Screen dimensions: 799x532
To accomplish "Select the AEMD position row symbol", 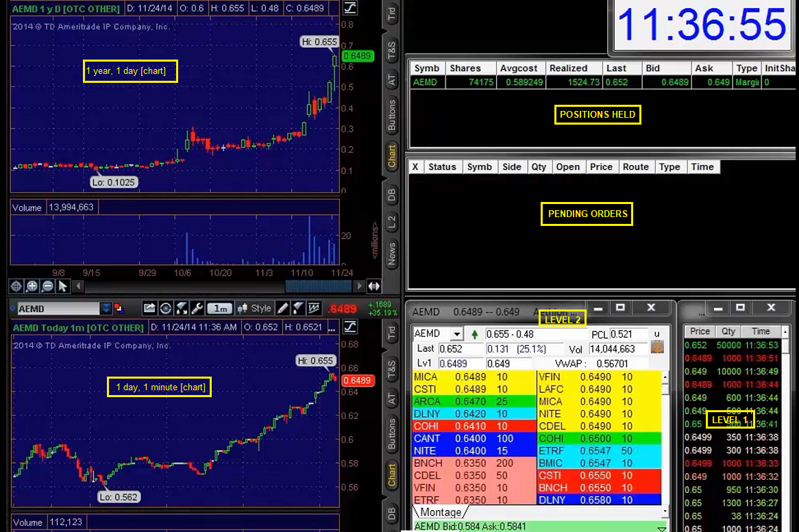I will click(425, 82).
